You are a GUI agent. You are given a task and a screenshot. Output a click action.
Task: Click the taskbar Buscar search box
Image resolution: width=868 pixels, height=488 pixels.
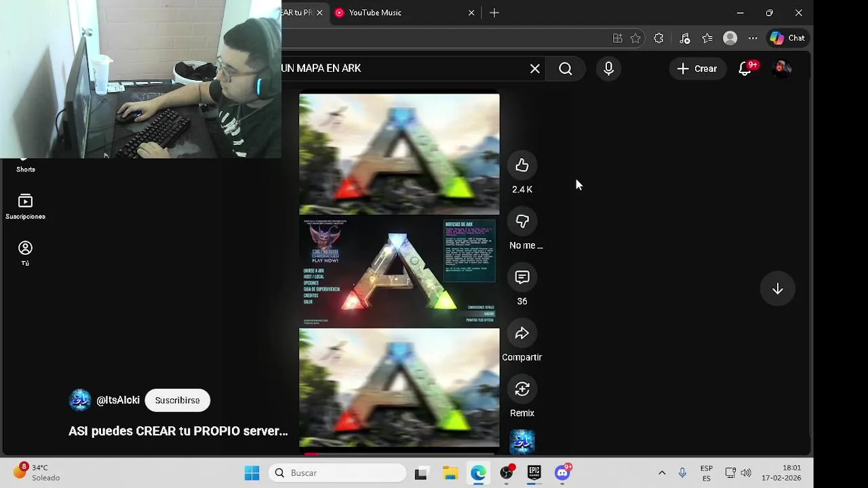[x=336, y=473]
